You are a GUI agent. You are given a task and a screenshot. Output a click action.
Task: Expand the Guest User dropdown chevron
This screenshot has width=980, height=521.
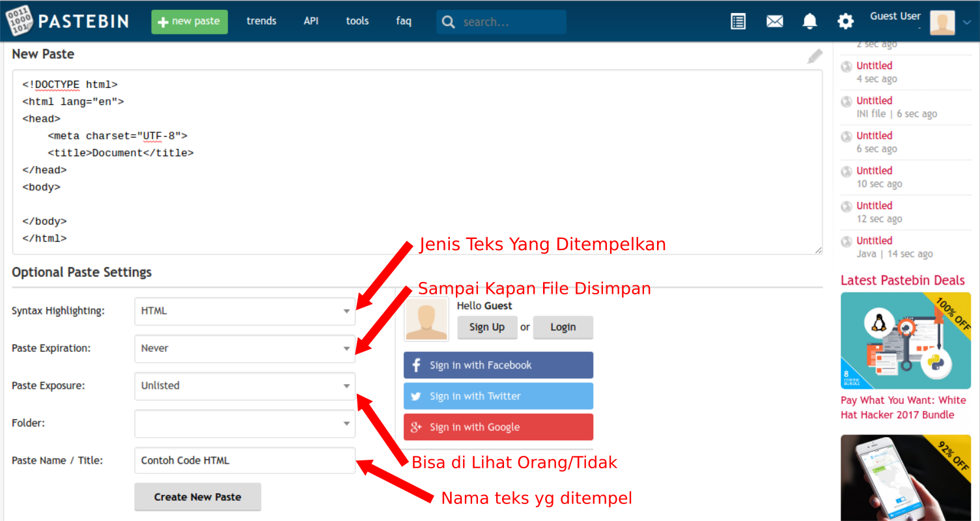tap(967, 22)
